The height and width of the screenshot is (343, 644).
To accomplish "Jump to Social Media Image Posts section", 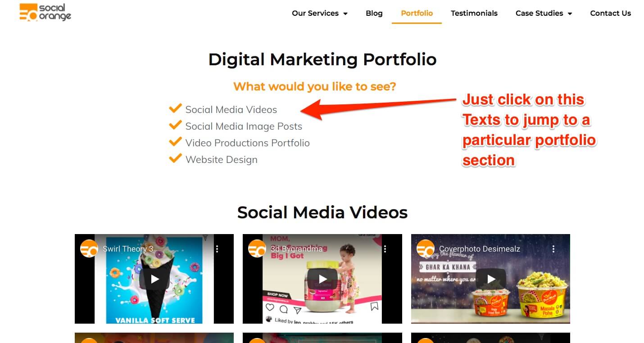I will pos(244,126).
